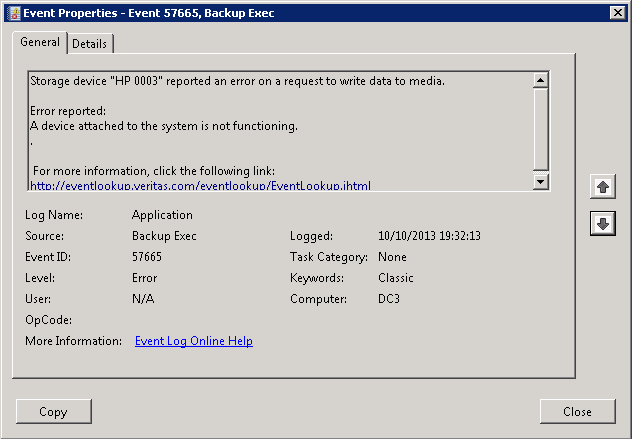
Task: Click scrollbar down arrow in description box
Action: coord(540,181)
